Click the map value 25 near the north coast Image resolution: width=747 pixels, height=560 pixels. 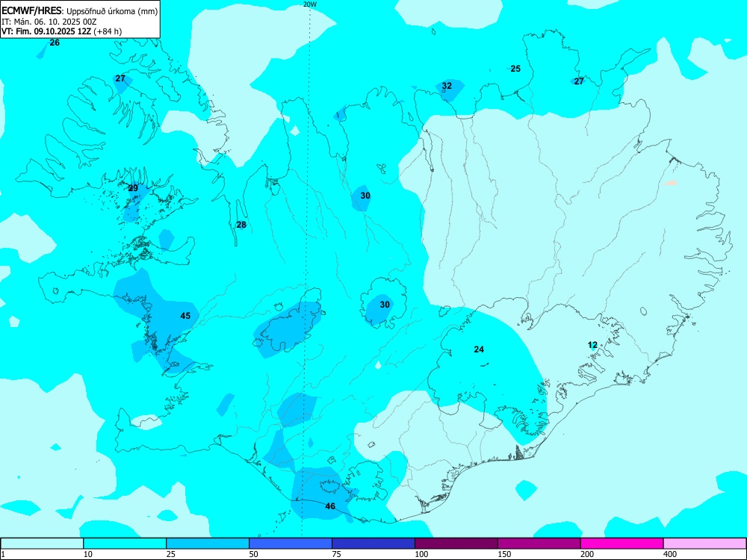click(x=515, y=69)
